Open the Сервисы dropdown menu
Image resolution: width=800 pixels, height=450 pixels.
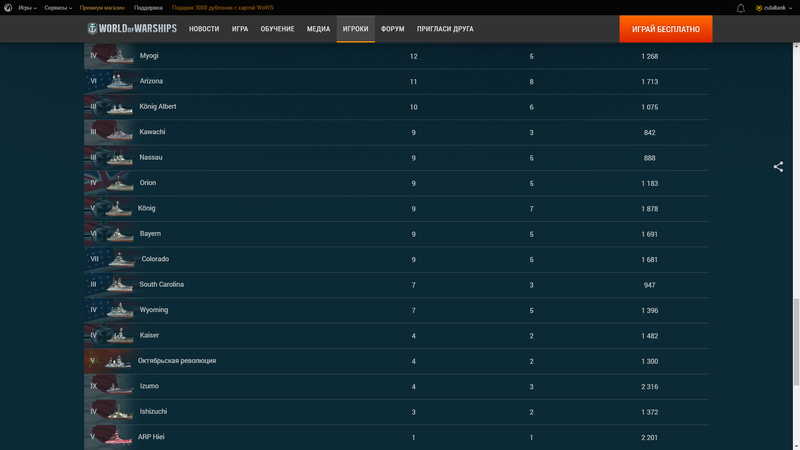pyautogui.click(x=58, y=8)
